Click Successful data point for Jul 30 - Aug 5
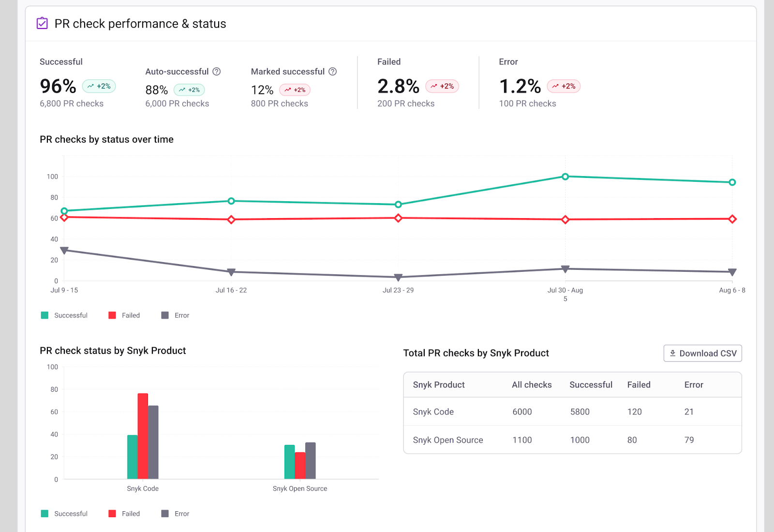The height and width of the screenshot is (532, 774). pos(565,177)
